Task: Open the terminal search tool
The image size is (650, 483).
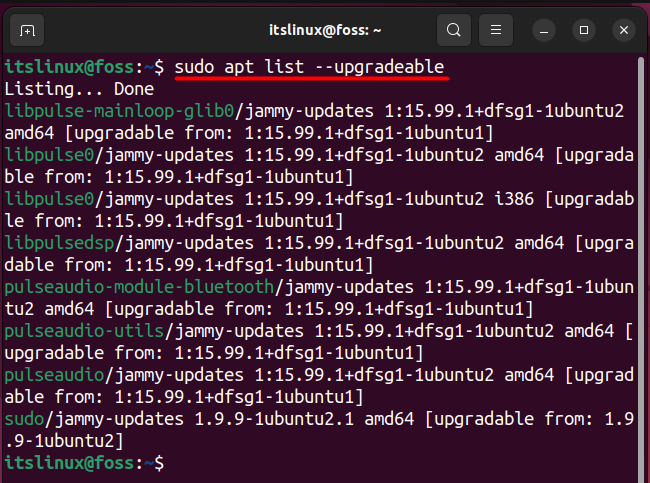Action: [x=454, y=30]
